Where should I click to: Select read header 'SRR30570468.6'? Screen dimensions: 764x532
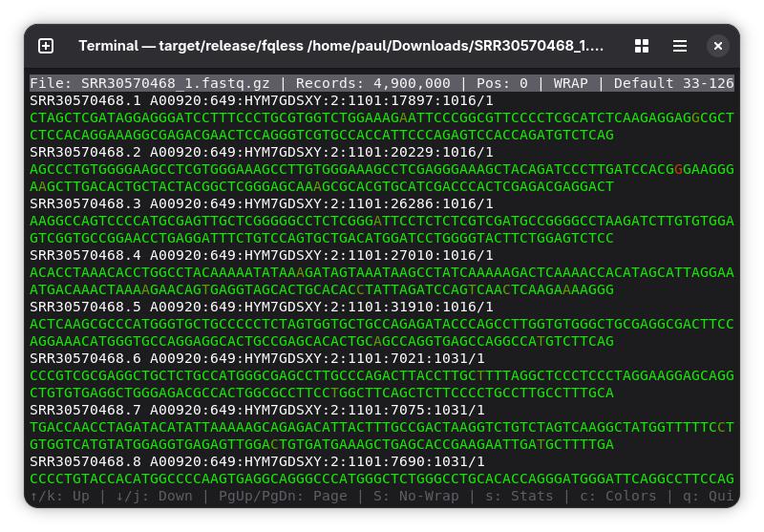click(257, 358)
